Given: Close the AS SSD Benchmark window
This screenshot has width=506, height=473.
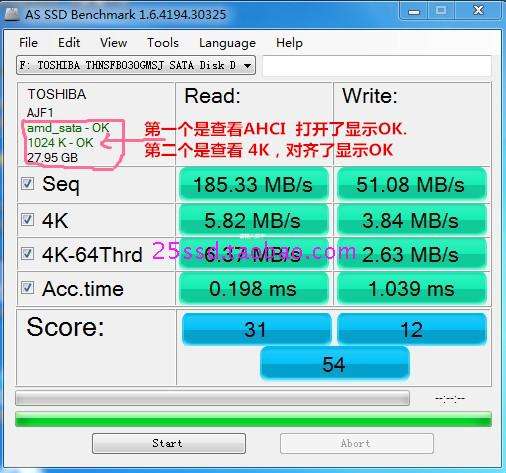Looking at the screenshot, I should [x=478, y=11].
